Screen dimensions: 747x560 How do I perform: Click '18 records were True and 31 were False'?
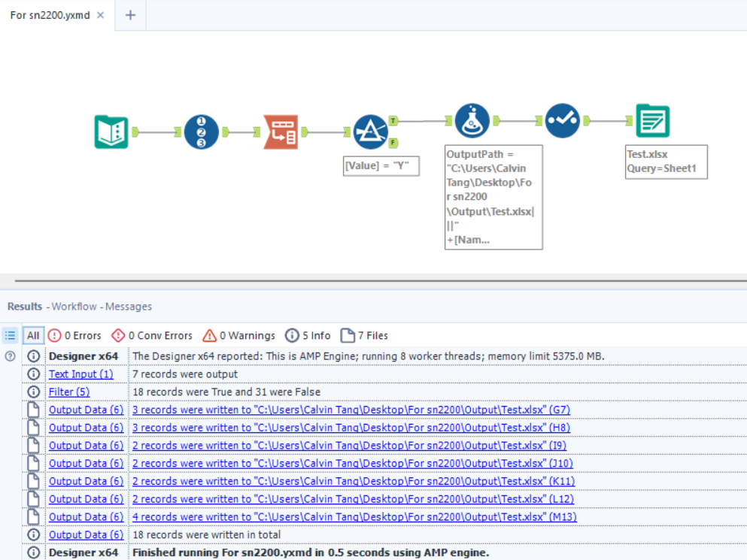click(226, 392)
